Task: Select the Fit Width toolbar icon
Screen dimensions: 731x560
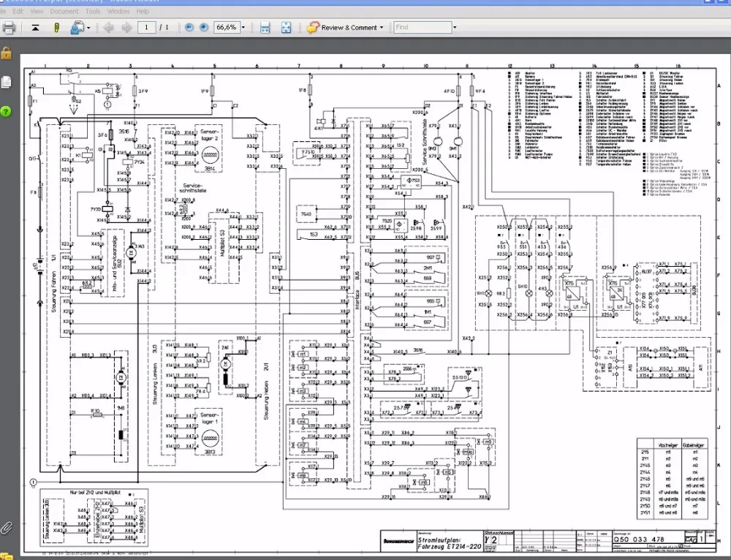Action: 265,27
